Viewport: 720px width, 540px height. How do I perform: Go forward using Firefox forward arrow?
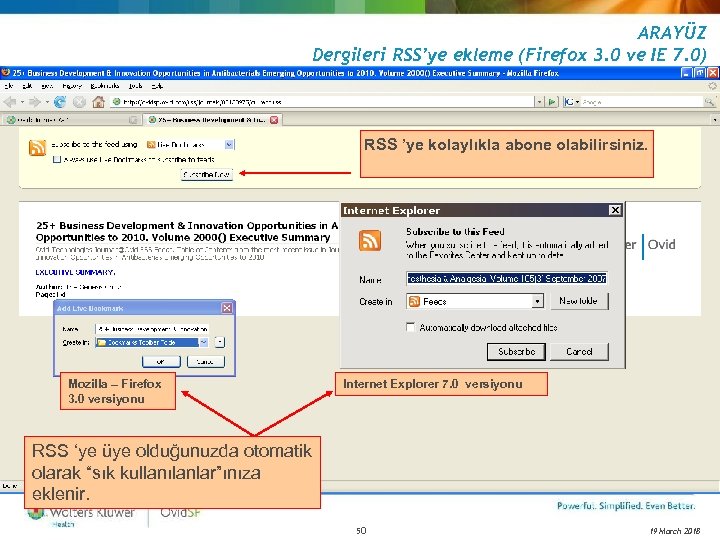tap(34, 102)
